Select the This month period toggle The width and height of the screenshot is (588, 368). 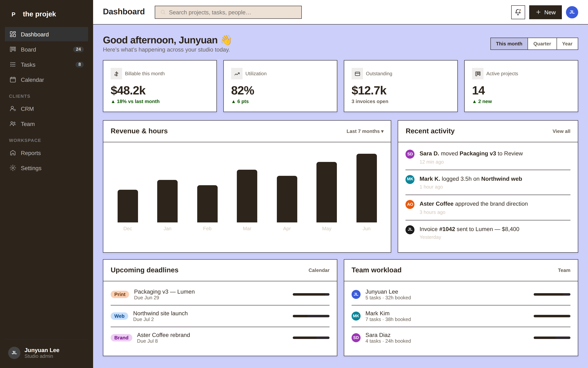pos(509,44)
